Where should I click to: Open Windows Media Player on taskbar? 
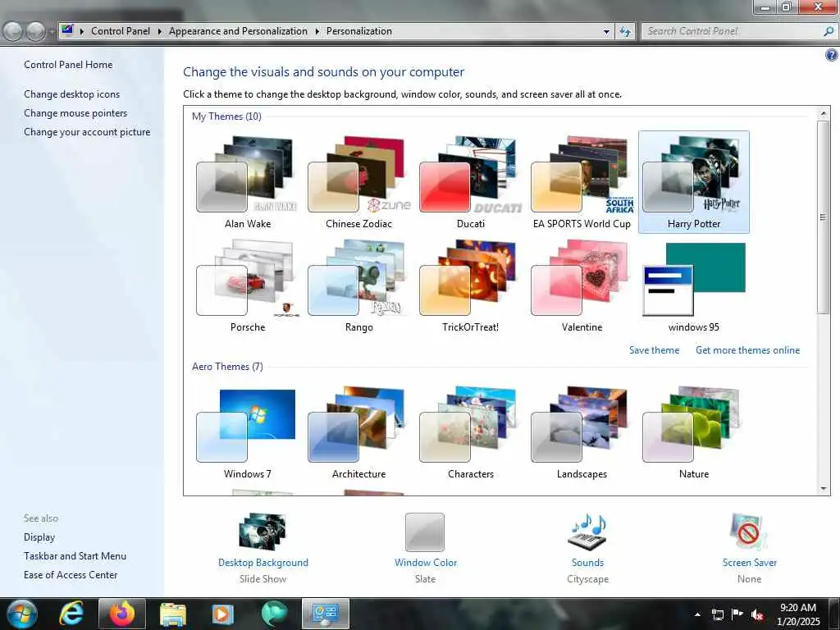pyautogui.click(x=223, y=614)
